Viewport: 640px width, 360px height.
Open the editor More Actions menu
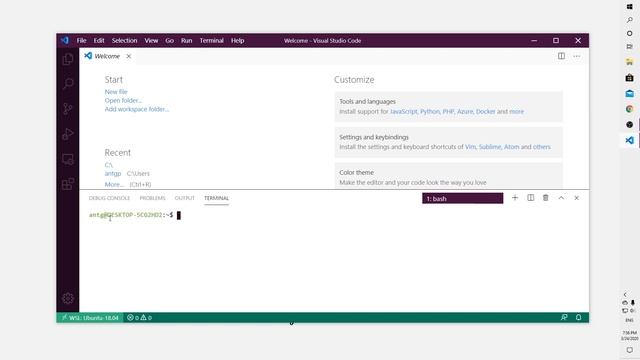click(576, 56)
